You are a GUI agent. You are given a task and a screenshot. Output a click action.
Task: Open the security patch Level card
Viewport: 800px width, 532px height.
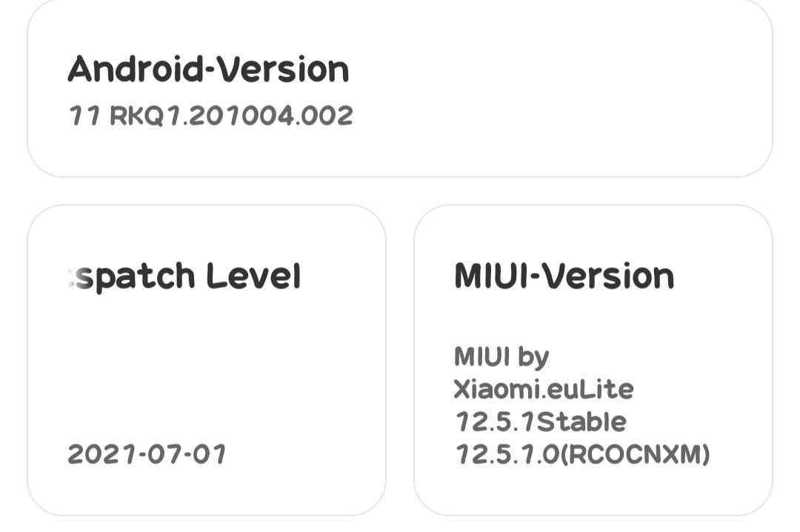point(207,360)
